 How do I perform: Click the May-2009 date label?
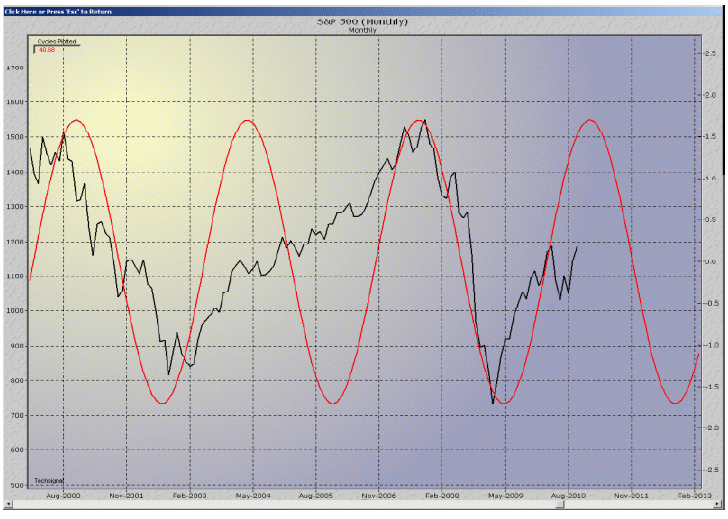(x=506, y=494)
